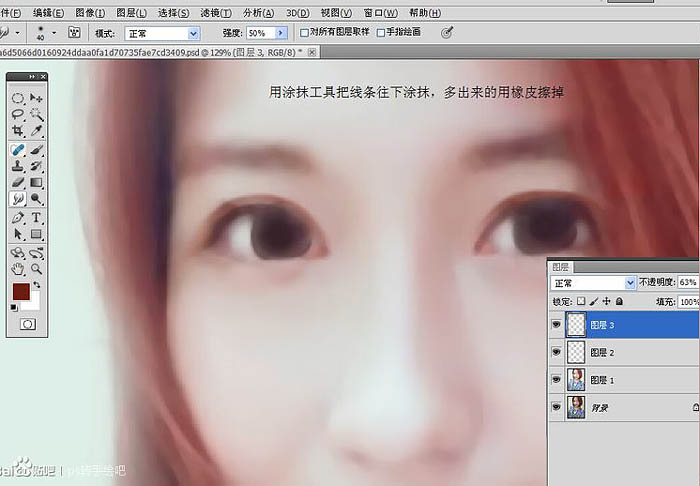Click the 不透明度 63% field

tap(688, 282)
